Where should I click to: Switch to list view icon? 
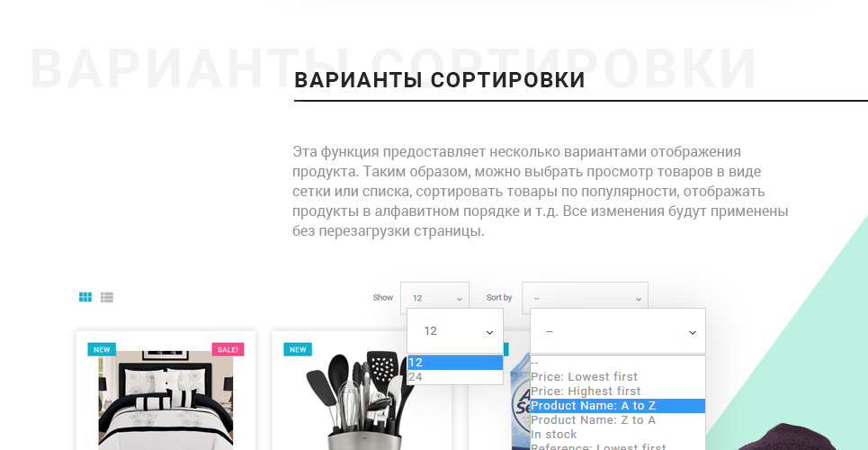pos(107,297)
